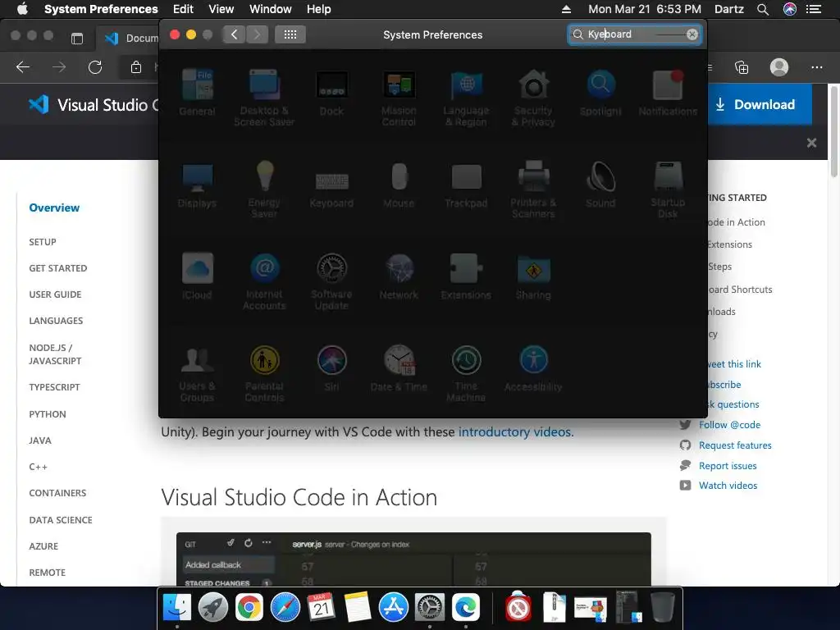The width and height of the screenshot is (840, 630).
Task: Open System Preferences app menu
Action: pos(101,9)
